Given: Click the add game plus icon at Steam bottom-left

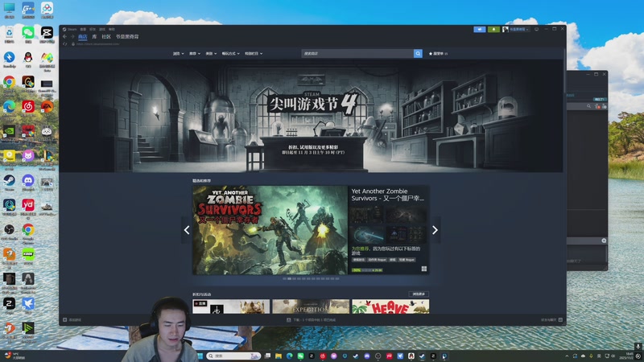Looking at the screenshot, I should [x=65, y=319].
